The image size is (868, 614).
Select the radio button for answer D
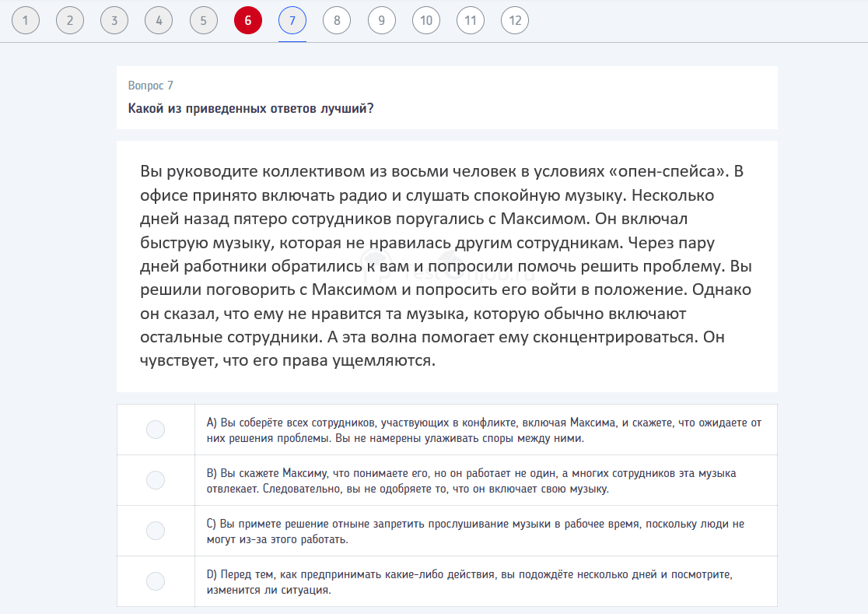156,581
